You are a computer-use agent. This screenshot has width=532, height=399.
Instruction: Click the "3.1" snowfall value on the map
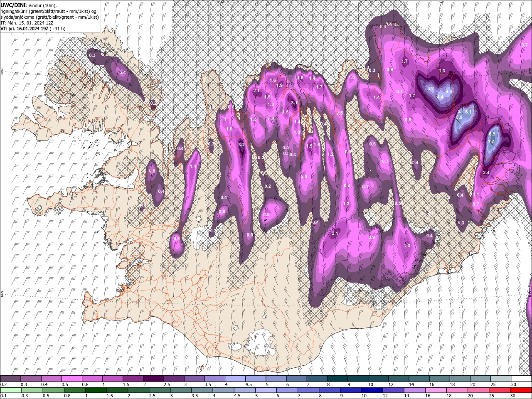294,103
